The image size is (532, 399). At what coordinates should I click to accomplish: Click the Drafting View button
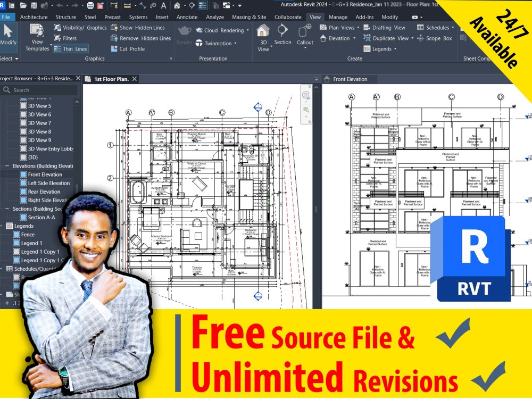(384, 28)
